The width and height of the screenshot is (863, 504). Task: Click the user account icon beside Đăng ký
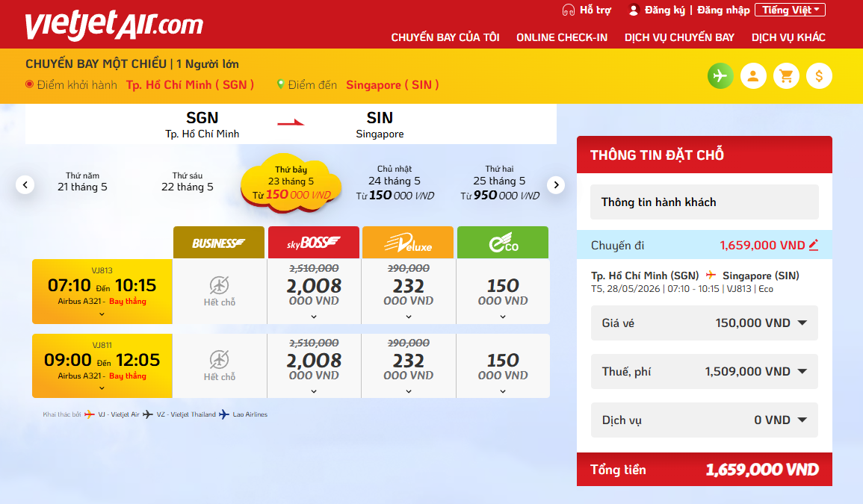pyautogui.click(x=634, y=10)
